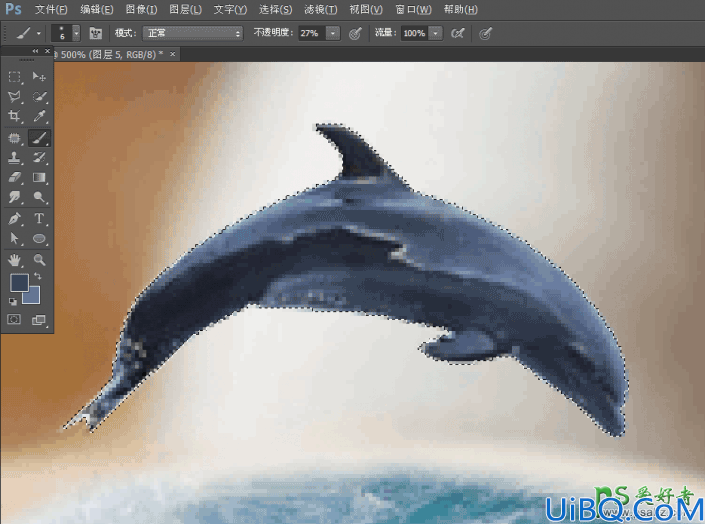Click the flow 100% field
Image resolution: width=705 pixels, height=524 pixels.
414,33
